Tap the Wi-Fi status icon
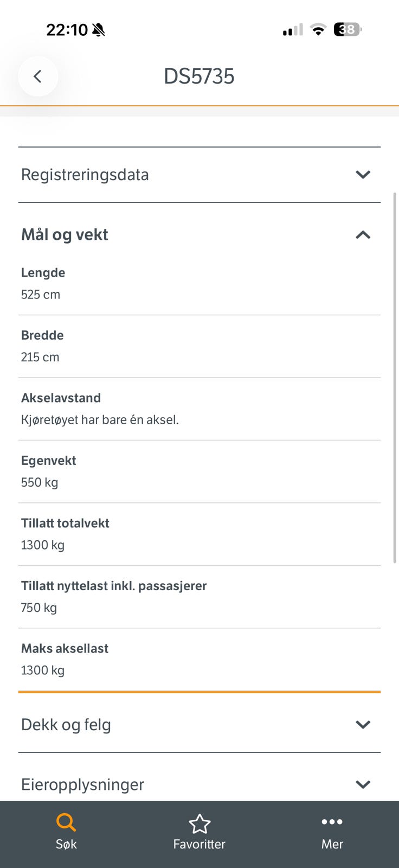Image resolution: width=399 pixels, height=868 pixels. 318,30
